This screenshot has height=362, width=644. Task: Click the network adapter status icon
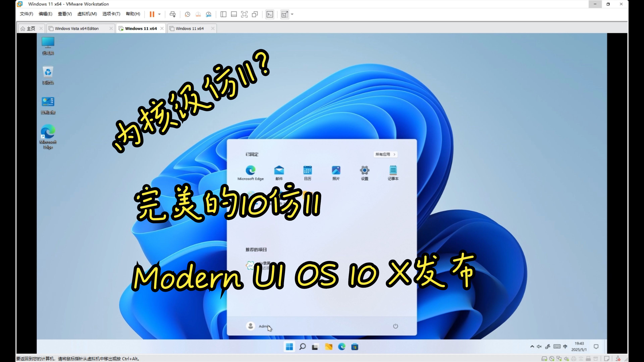pos(559,359)
